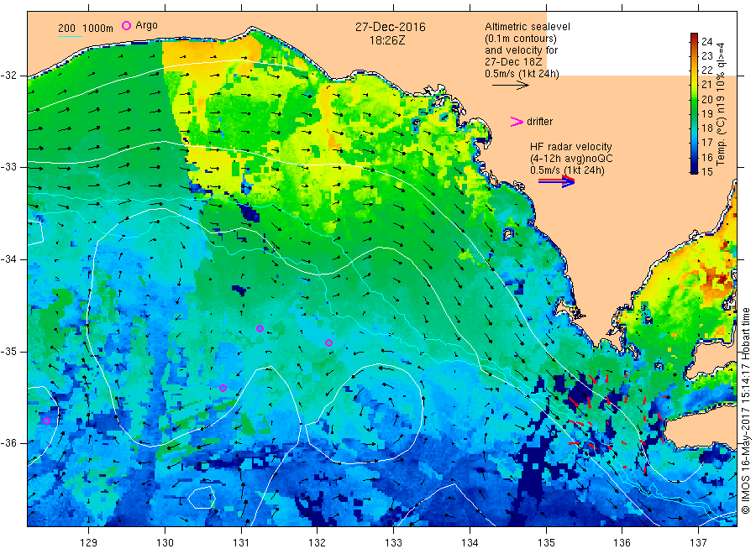Click the longitude axis label "131"

pos(241,543)
